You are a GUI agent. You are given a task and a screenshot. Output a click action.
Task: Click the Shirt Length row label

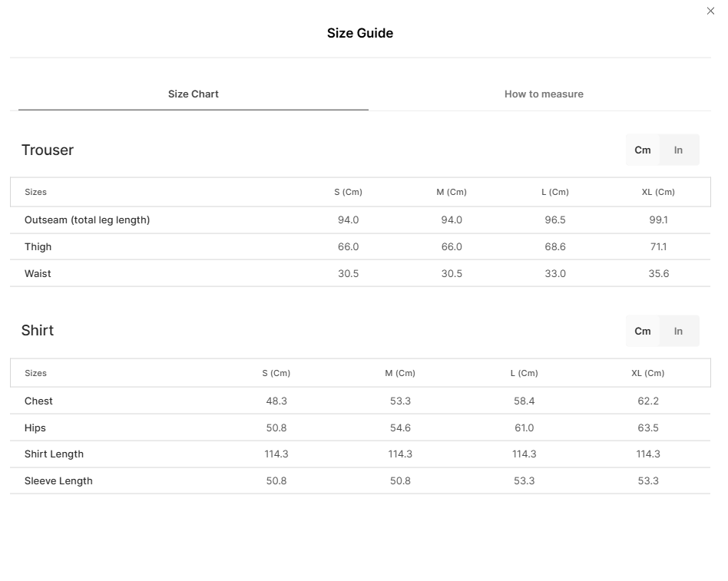[54, 454]
